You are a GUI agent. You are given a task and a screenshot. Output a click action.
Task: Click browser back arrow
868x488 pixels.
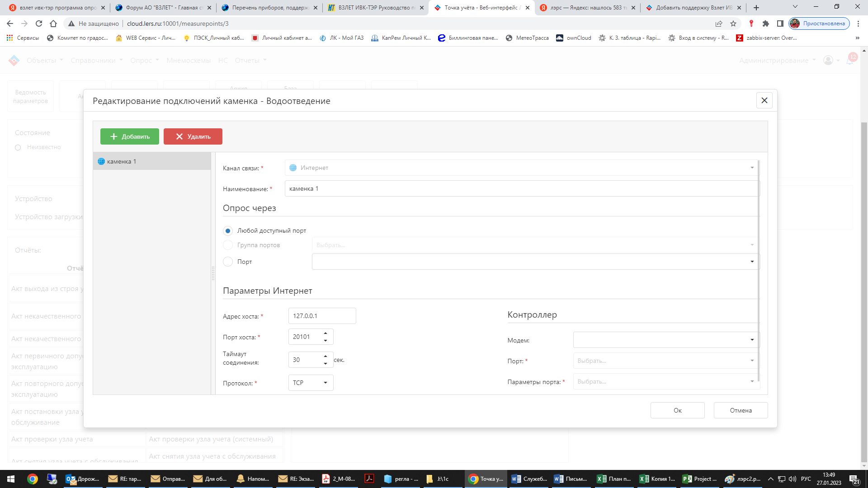(10, 23)
